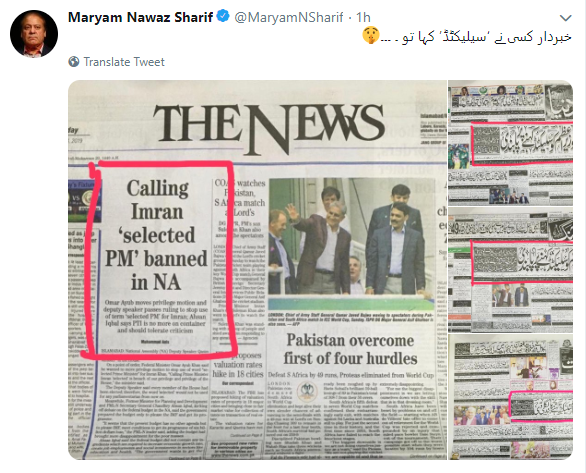The image size is (586, 473).
Task: Open The News front page photo
Action: 257,270
